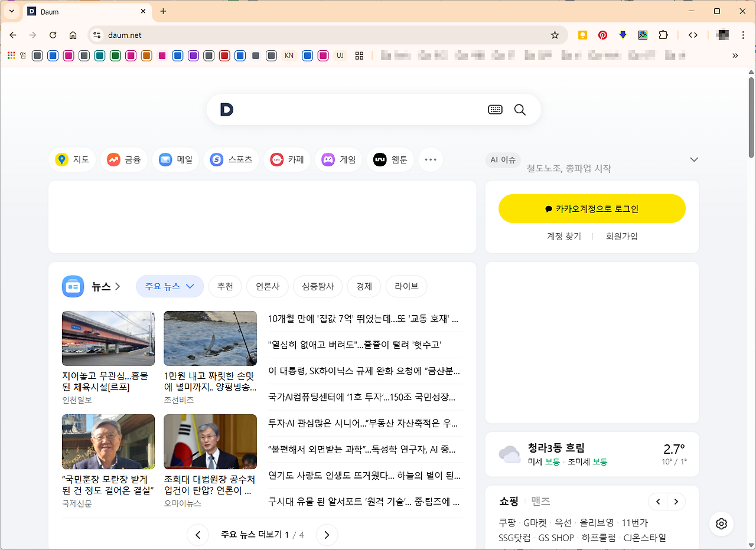
Task: Click the search magnifier icon
Action: click(520, 110)
